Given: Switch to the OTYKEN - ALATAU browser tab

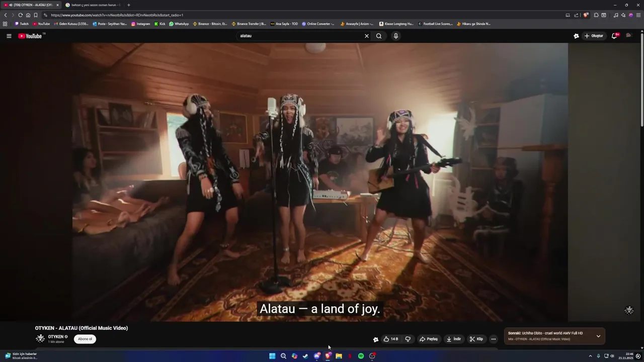Looking at the screenshot, I should coord(31,5).
